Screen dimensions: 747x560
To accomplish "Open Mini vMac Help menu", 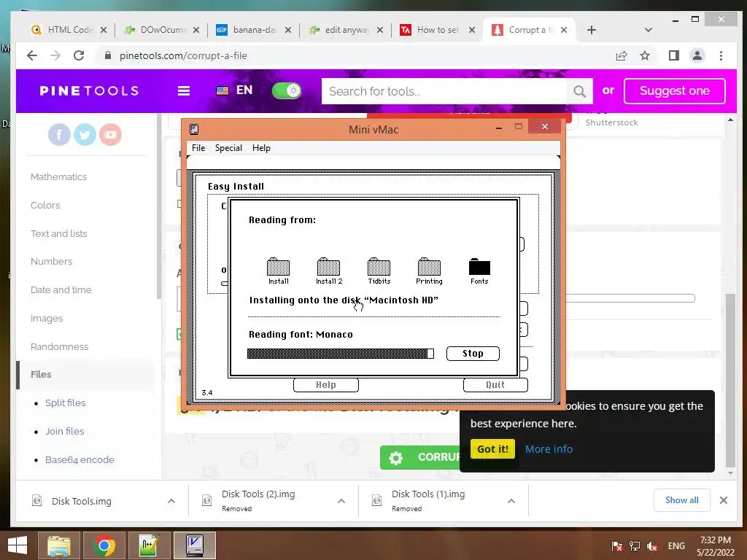I will pyautogui.click(x=261, y=148).
